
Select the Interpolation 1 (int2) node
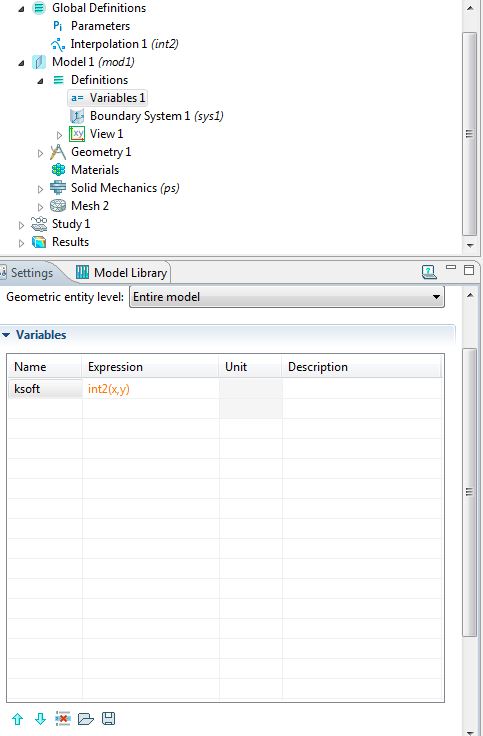115,44
